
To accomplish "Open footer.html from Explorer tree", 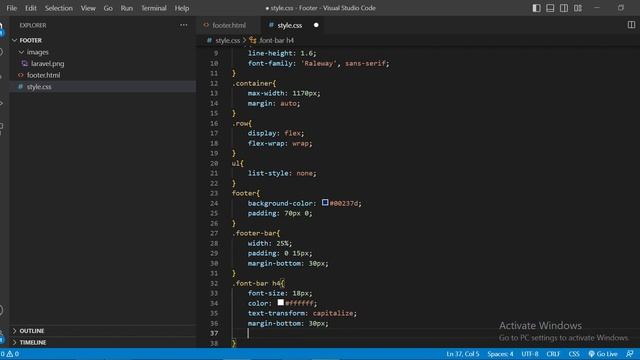I will 43,75.
